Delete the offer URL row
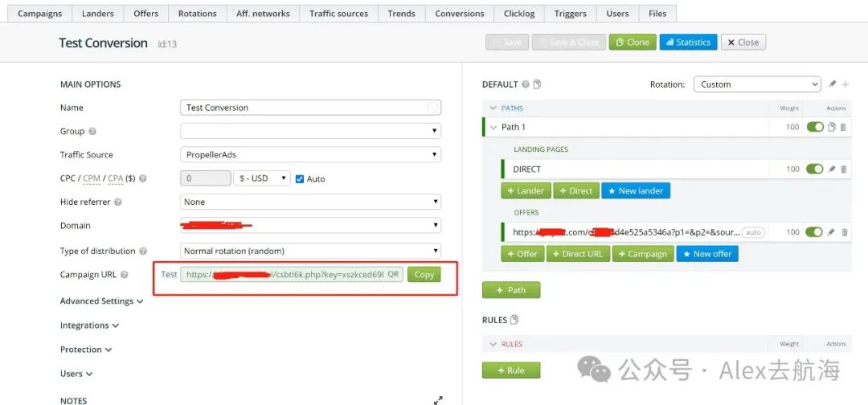Image resolution: width=868 pixels, height=405 pixels. pos(844,232)
